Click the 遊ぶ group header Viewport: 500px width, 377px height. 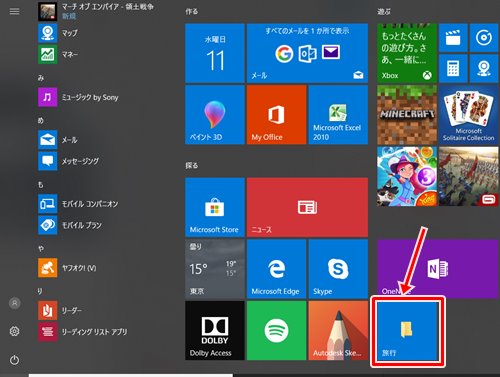tap(384, 12)
